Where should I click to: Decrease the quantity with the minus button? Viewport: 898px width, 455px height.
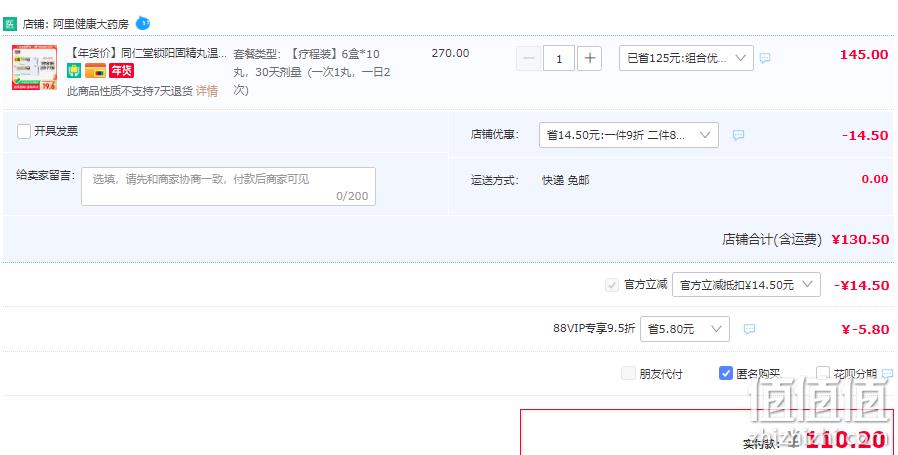[x=529, y=58]
